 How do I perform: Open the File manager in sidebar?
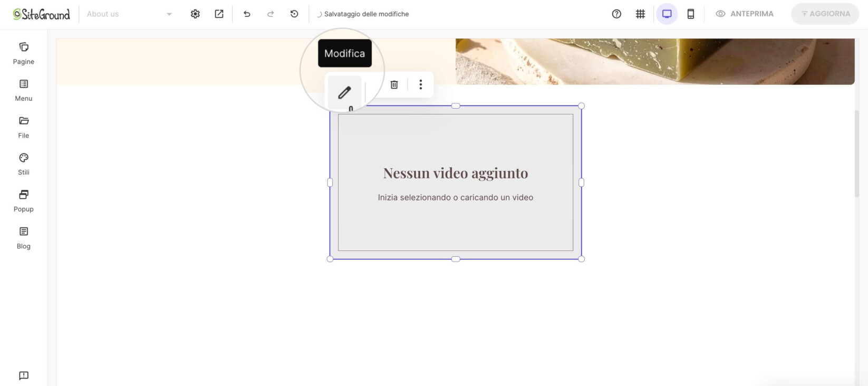(x=23, y=128)
